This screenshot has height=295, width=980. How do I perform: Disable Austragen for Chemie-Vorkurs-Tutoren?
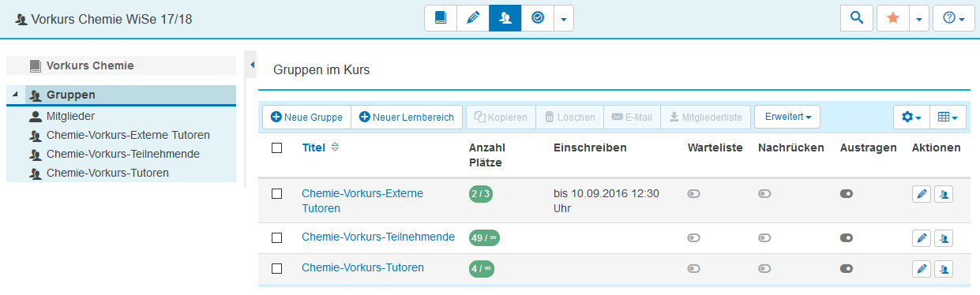(x=847, y=268)
